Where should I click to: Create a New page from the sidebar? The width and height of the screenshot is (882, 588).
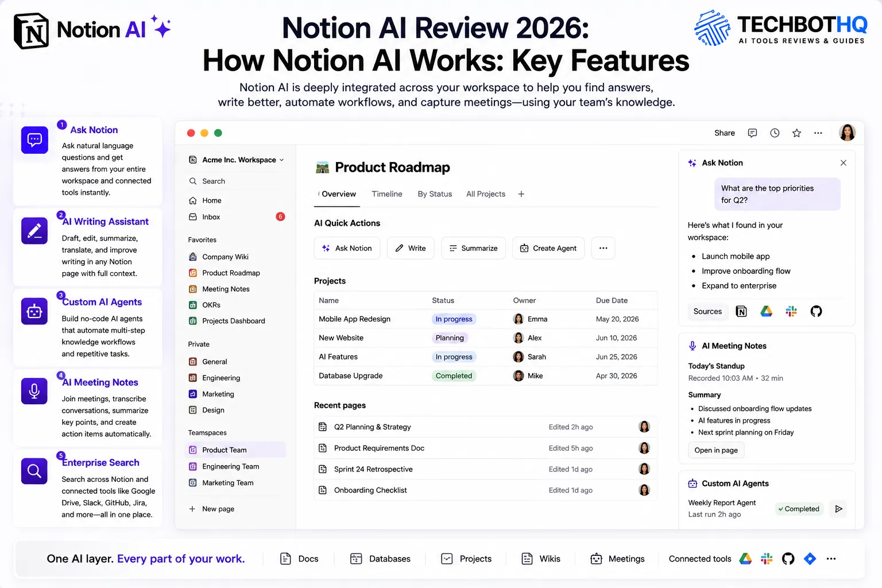211,509
